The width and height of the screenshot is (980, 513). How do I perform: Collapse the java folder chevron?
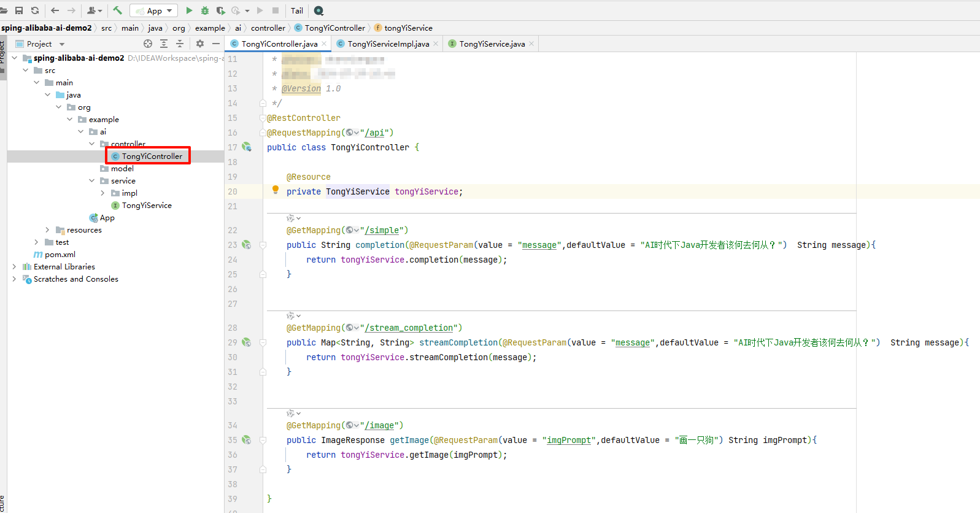pos(48,94)
